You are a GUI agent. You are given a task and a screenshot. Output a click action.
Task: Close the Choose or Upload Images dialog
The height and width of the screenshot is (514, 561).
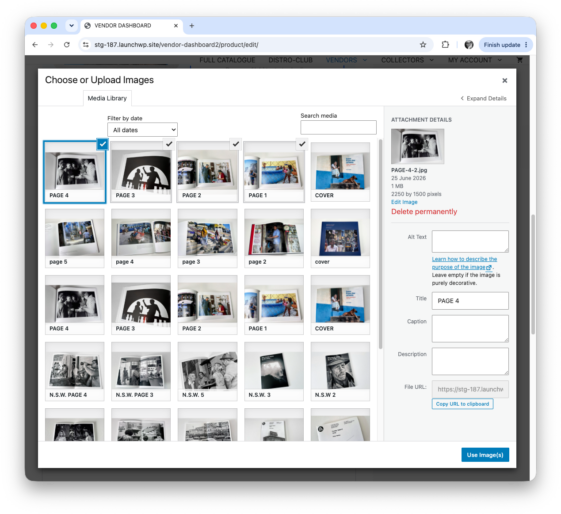tap(504, 80)
